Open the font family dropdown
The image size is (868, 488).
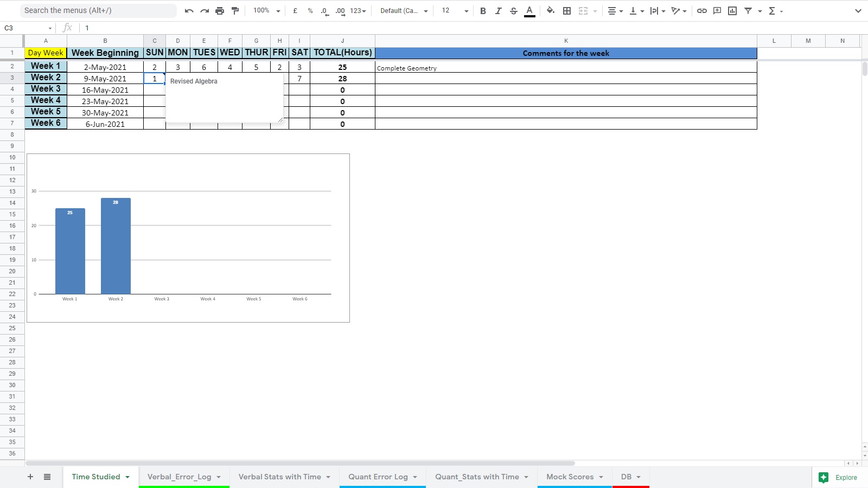click(x=404, y=11)
